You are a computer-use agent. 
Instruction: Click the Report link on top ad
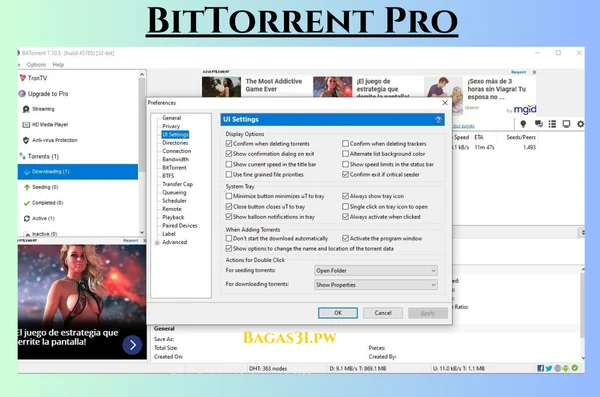tap(518, 72)
